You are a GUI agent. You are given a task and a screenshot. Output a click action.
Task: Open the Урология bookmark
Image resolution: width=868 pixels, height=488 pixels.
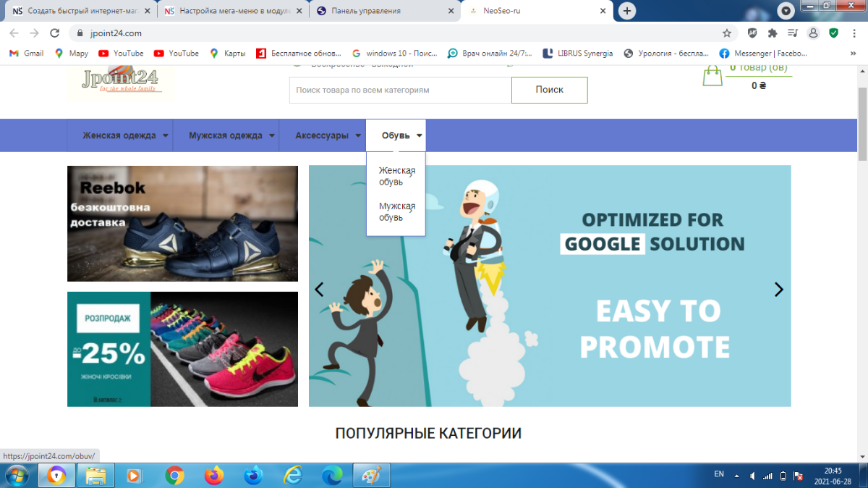click(x=665, y=53)
